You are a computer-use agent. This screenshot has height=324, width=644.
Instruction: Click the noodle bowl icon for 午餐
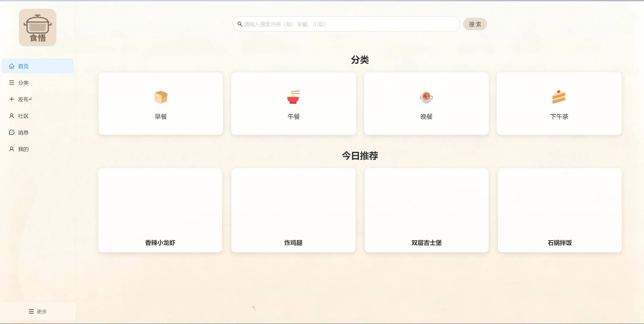(x=293, y=97)
